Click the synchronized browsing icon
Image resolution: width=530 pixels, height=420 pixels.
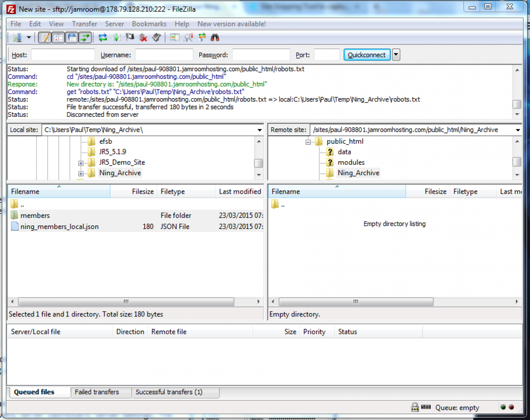(x=202, y=38)
